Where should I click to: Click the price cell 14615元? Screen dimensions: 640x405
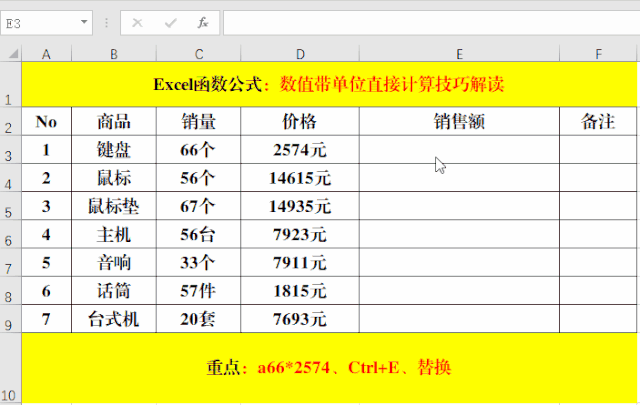coord(300,179)
